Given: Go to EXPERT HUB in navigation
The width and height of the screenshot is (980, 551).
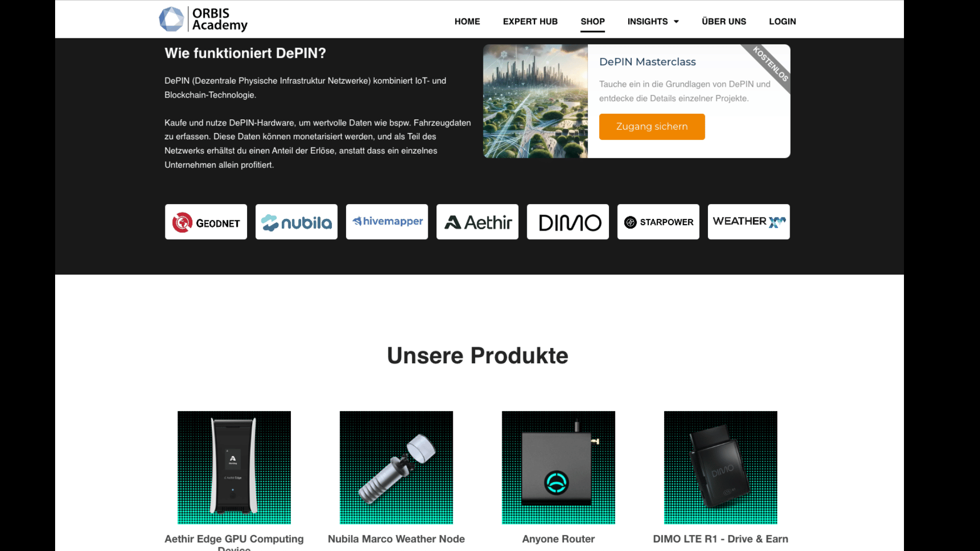Looking at the screenshot, I should [530, 21].
